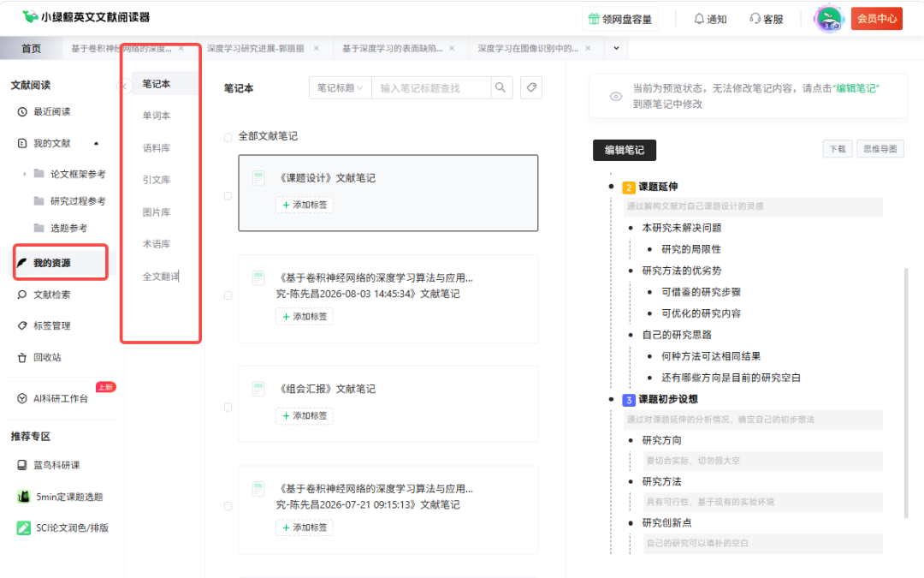
Task: Click the 5min定课题选题 icon
Action: click(24, 497)
